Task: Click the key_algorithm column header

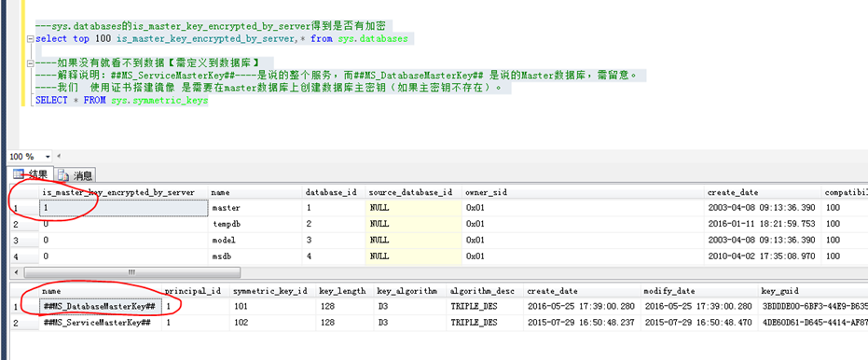Action: point(410,291)
